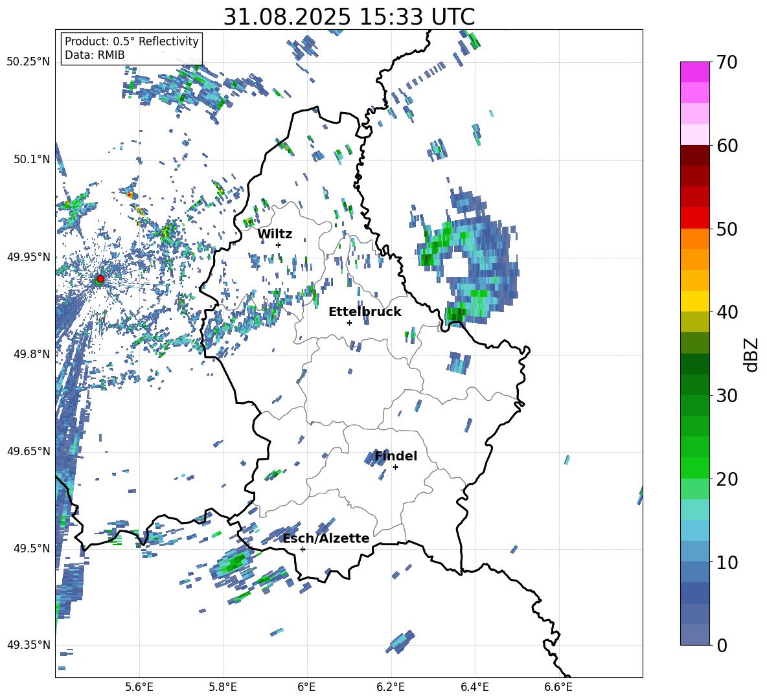
Task: Click the red radar site marker
Action: [100, 278]
